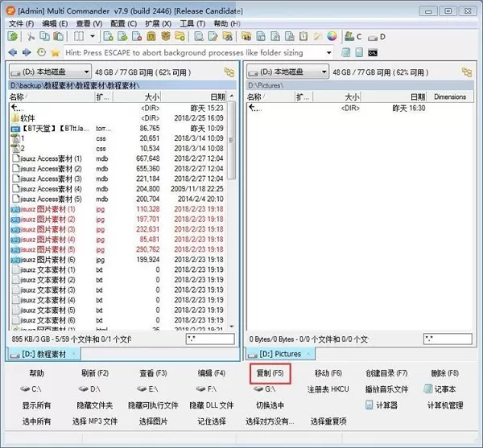Click the 注册表 HKCU button
Screen dimensions: 483x448
click(328, 389)
